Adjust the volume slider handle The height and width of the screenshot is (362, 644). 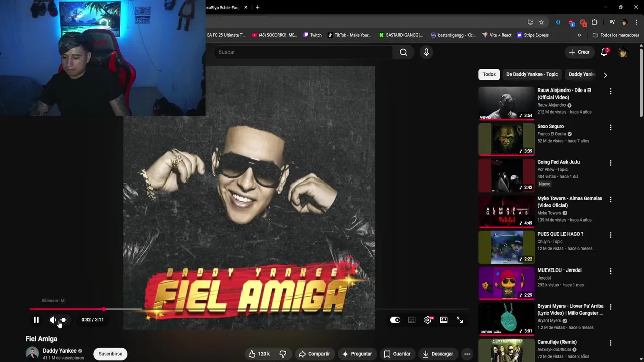click(x=63, y=320)
